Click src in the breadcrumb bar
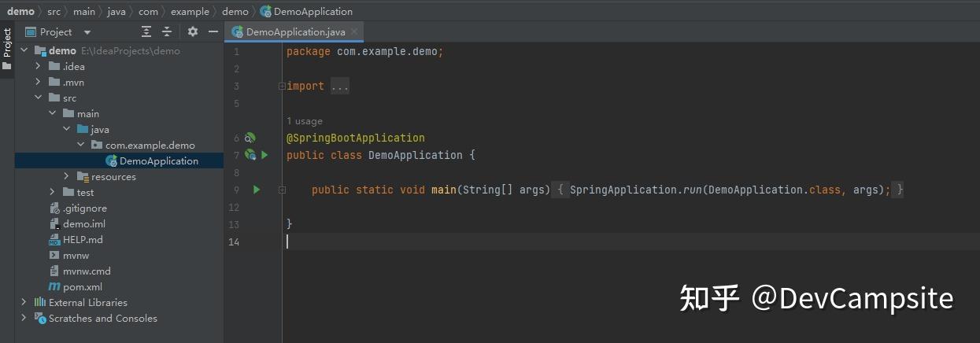 coord(54,11)
